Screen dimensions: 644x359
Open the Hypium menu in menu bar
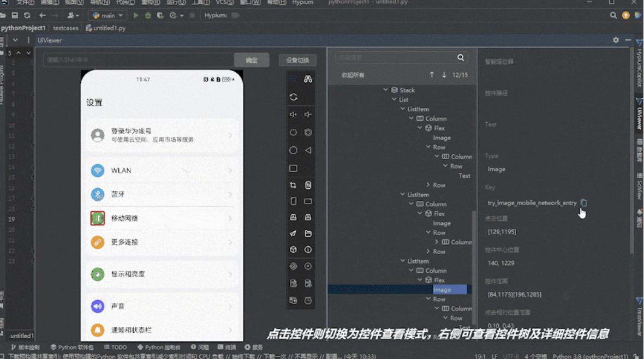pos(302,3)
